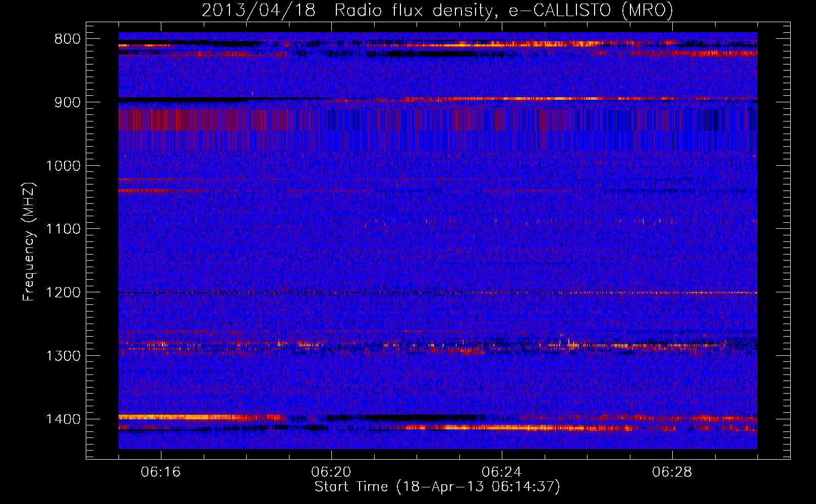Image resolution: width=816 pixels, height=504 pixels.
Task: Select the 900 frequency axis label
Action: 67,102
